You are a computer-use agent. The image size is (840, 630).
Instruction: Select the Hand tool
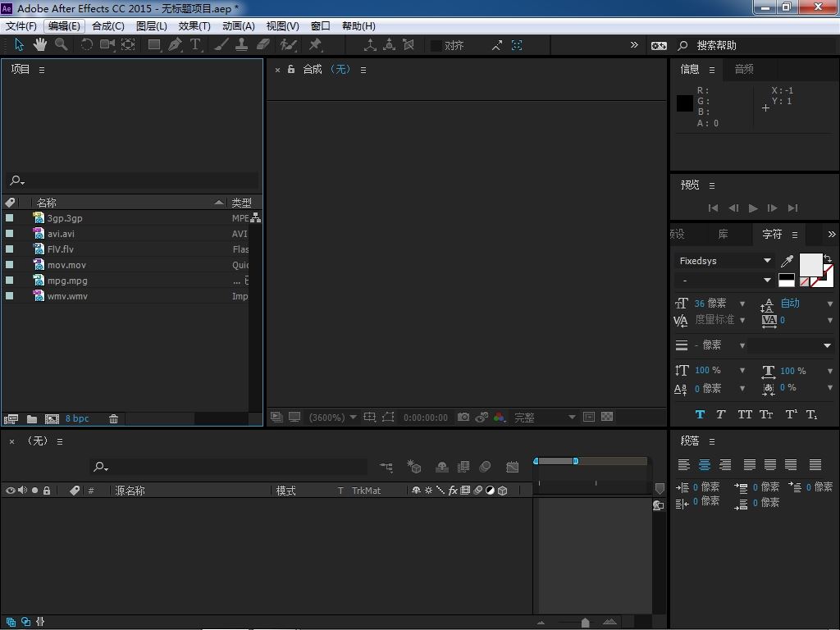pos(39,45)
